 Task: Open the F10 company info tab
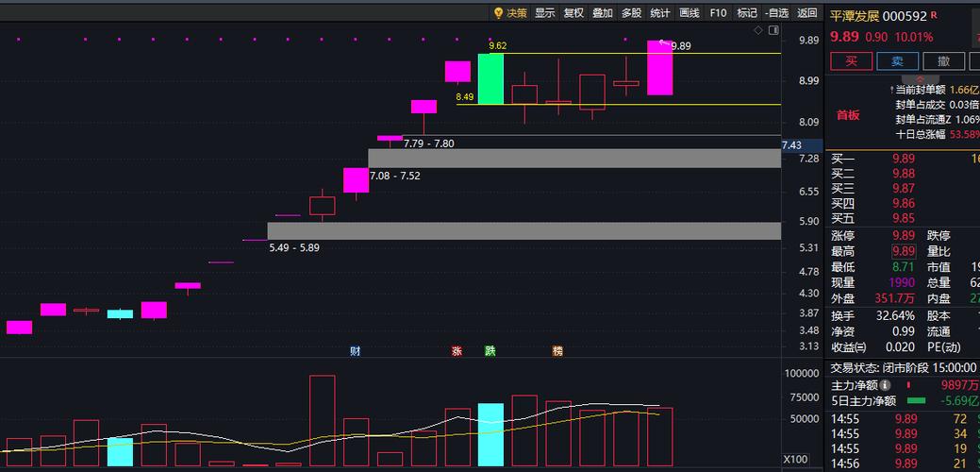(x=718, y=13)
